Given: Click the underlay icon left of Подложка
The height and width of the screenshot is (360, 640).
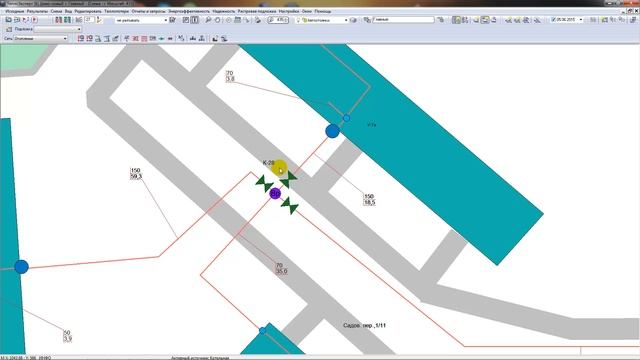Looking at the screenshot, I should coord(9,29).
